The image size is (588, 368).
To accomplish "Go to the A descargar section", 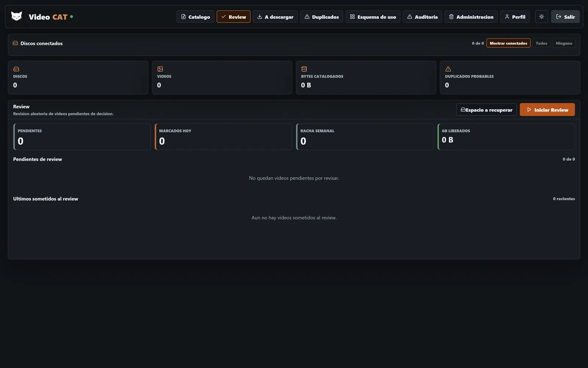I will point(275,17).
